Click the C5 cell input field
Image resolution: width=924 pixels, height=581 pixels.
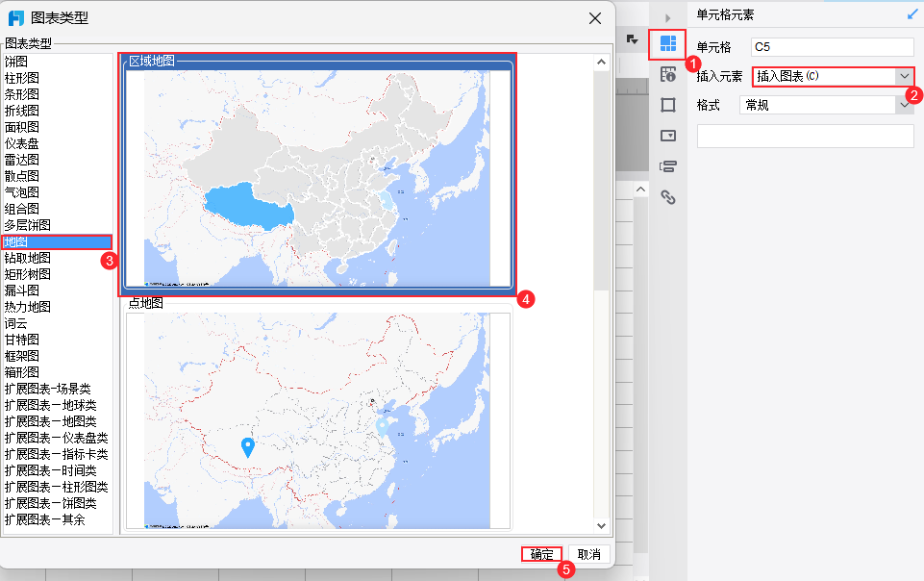832,45
